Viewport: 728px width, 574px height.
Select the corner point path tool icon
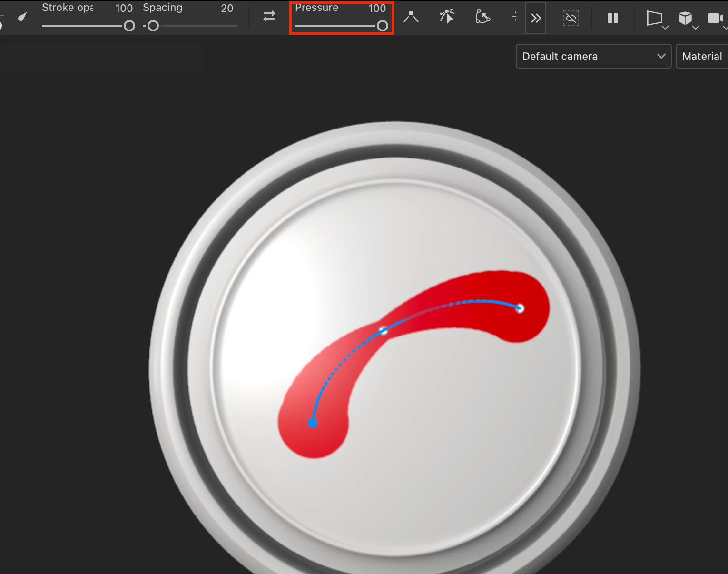(411, 18)
